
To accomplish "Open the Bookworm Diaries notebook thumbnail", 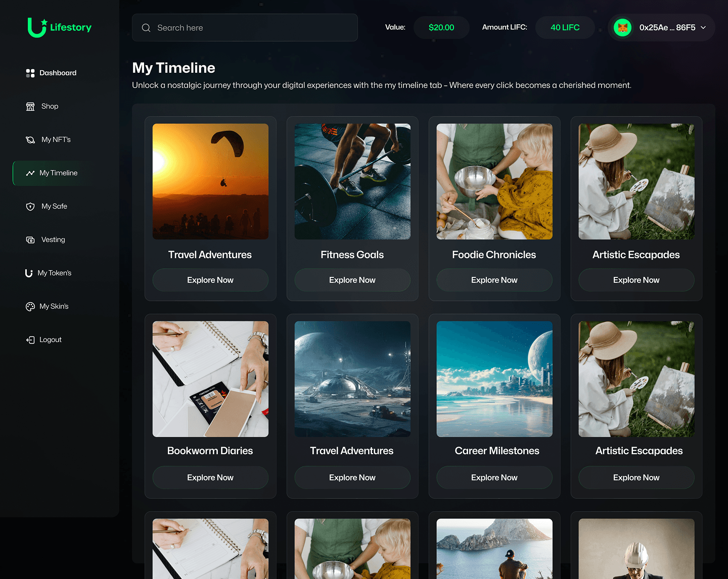I will point(210,379).
